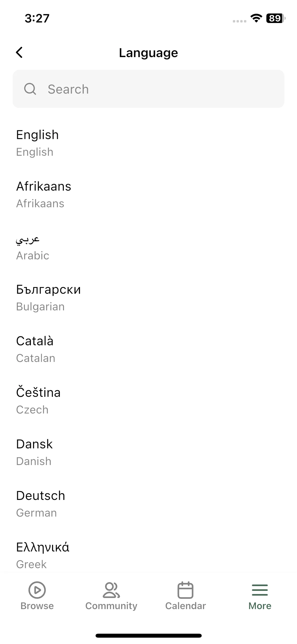Tap the Wi-Fi status icon
297x644 pixels.
tap(256, 18)
